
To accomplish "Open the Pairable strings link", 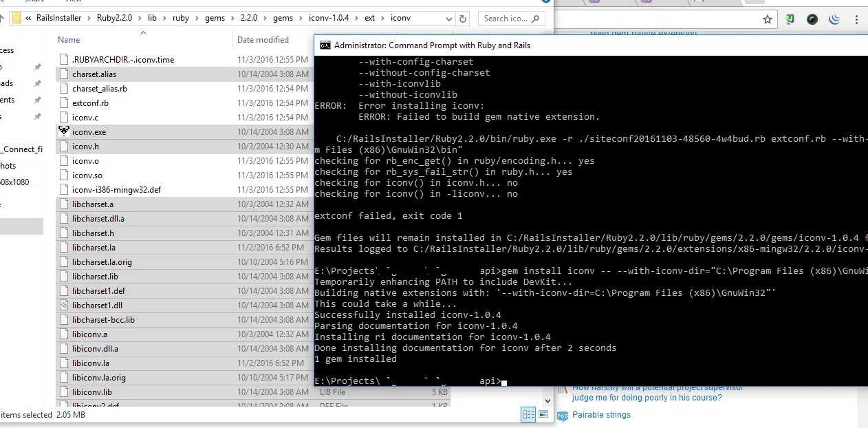I will [x=601, y=415].
